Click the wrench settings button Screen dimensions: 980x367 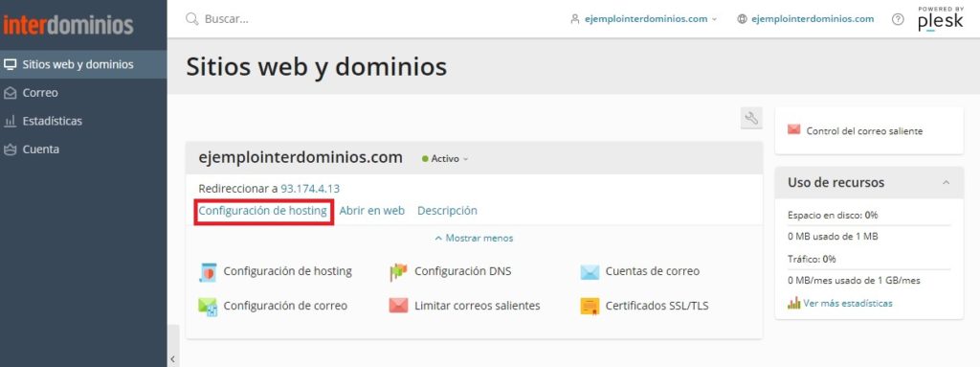point(751,118)
